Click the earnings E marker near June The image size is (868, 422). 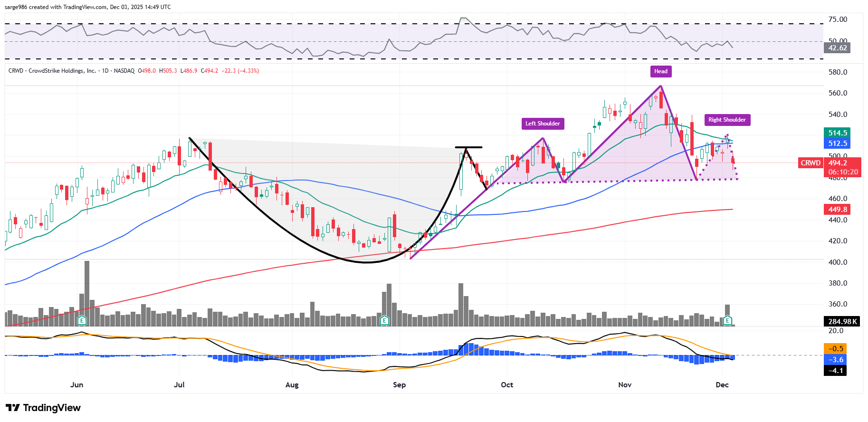click(x=82, y=321)
